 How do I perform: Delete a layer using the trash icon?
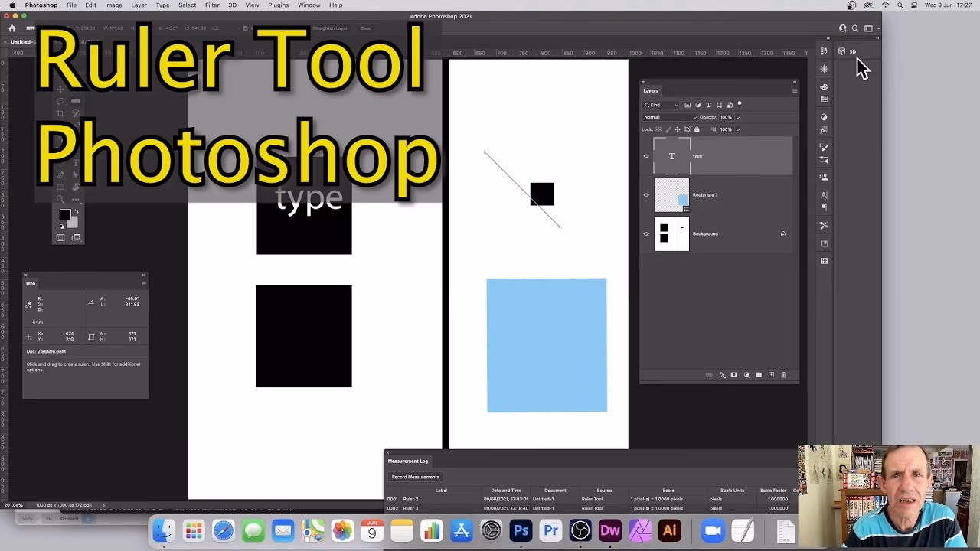point(783,374)
